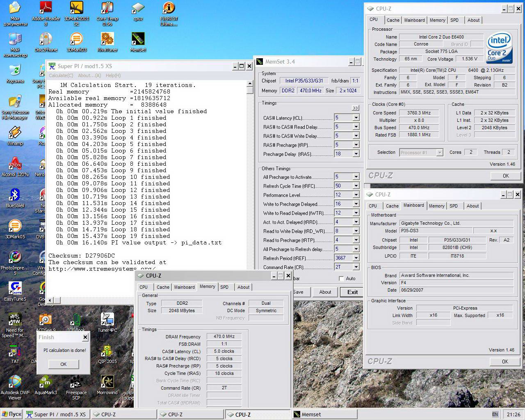
Task: Open the RAS# Precharge (tRP) dropdown
Action: pos(356,145)
